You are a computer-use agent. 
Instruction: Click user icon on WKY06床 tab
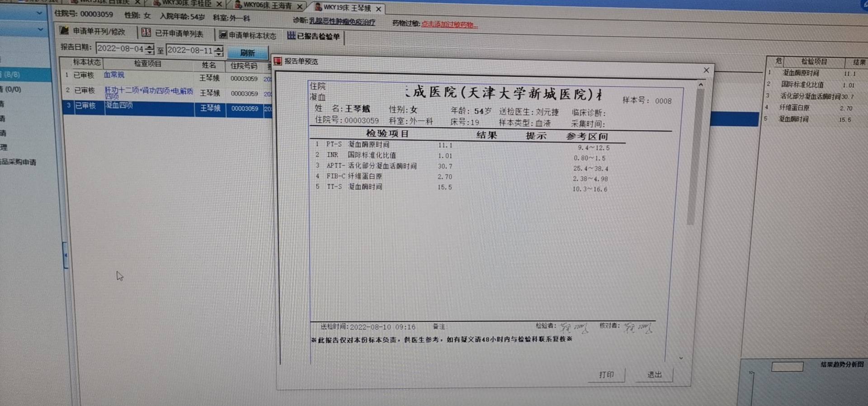[238, 5]
